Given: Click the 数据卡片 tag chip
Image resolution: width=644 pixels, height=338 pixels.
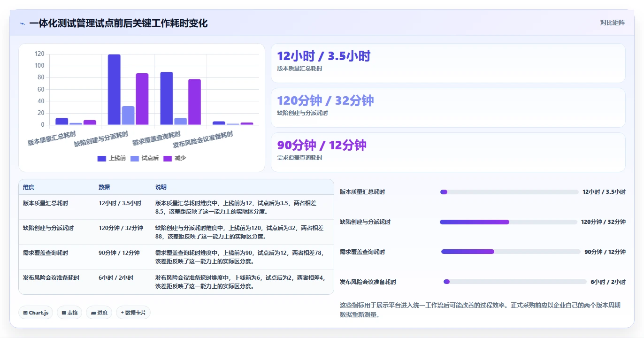Looking at the screenshot, I should pyautogui.click(x=133, y=313).
